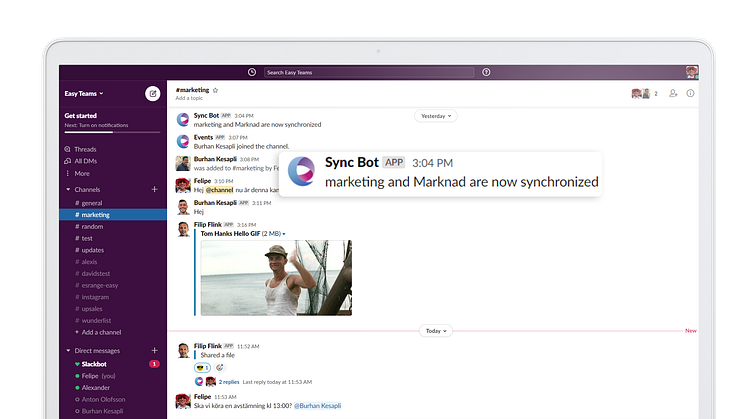Image resolution: width=746 pixels, height=419 pixels.
Task: Open the history clock icon in top bar
Action: click(252, 72)
